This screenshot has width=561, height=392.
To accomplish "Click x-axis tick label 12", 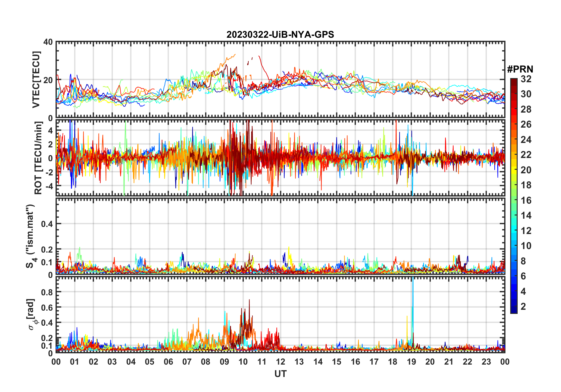I will point(280,362).
